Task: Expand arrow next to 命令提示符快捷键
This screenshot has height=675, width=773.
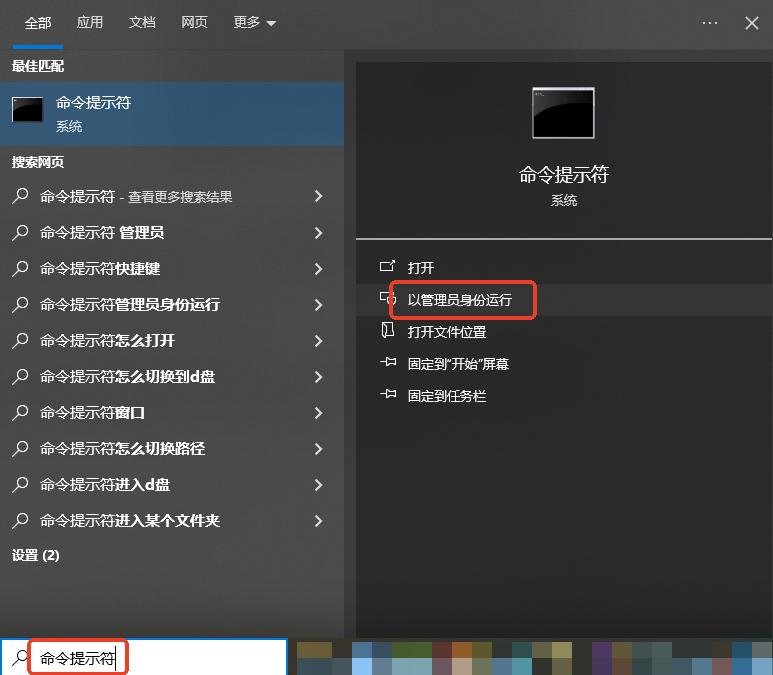Action: (x=318, y=269)
